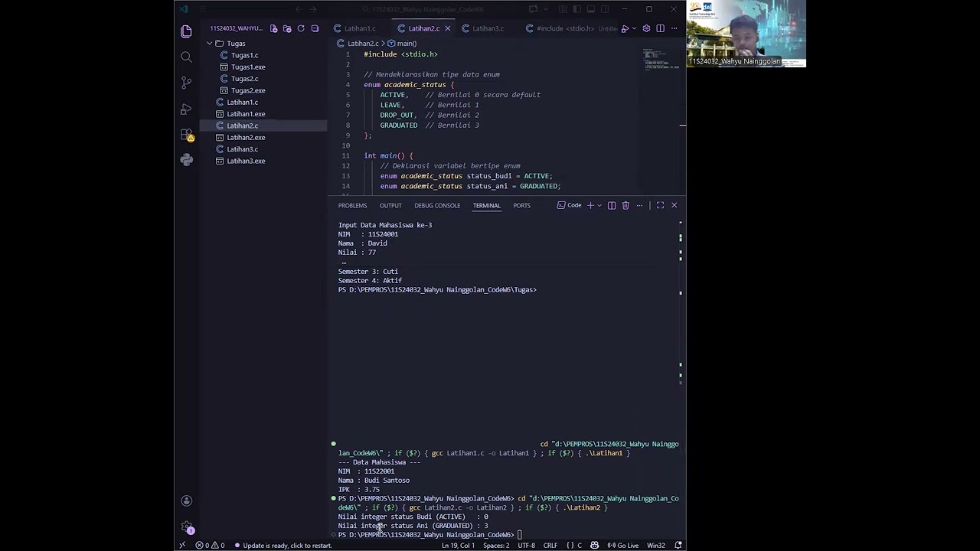Open the Python view in activity bar
This screenshot has height=551, width=980.
click(x=186, y=160)
